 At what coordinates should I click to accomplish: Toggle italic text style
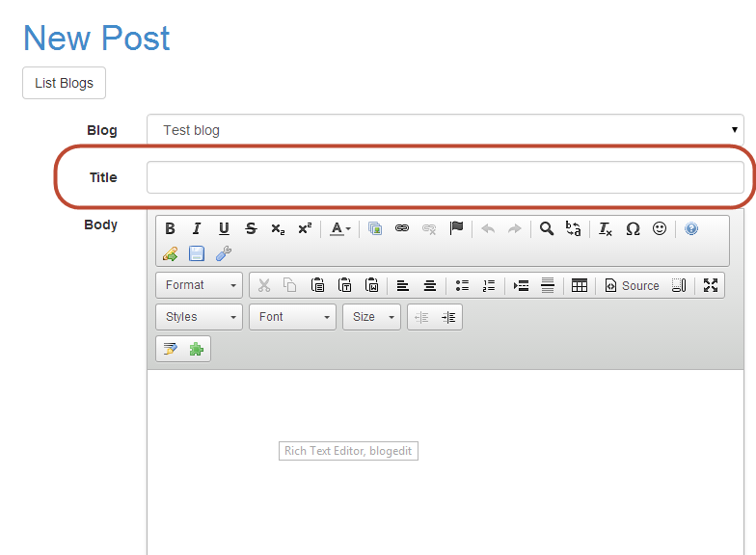click(x=197, y=228)
